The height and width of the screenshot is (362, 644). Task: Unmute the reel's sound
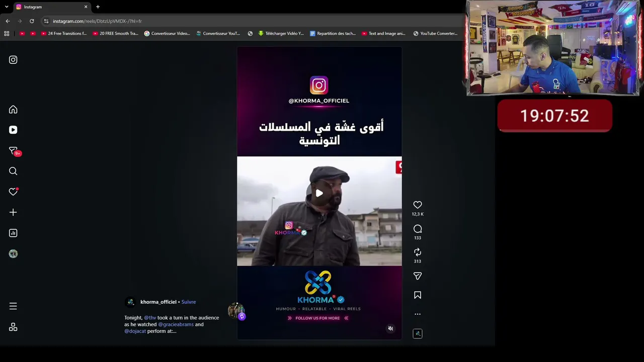390,328
